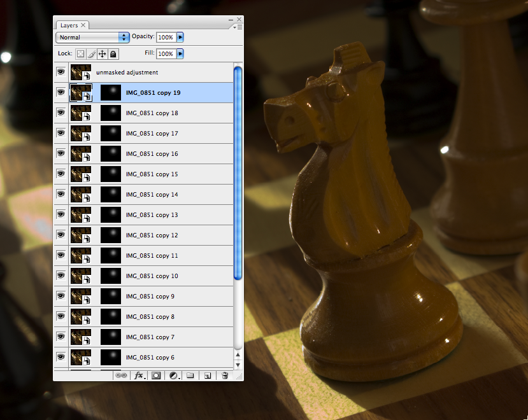528x420 pixels.
Task: Select layer IMG_0851 copy 19 name
Action: [153, 92]
